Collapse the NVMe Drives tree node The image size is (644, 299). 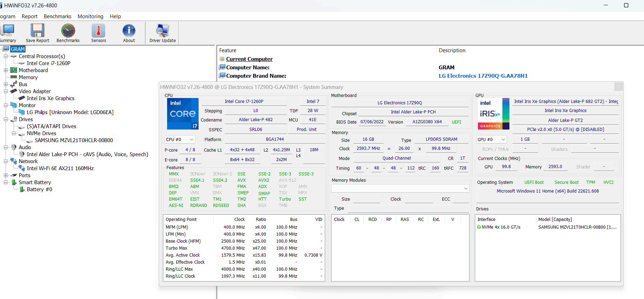(14, 133)
